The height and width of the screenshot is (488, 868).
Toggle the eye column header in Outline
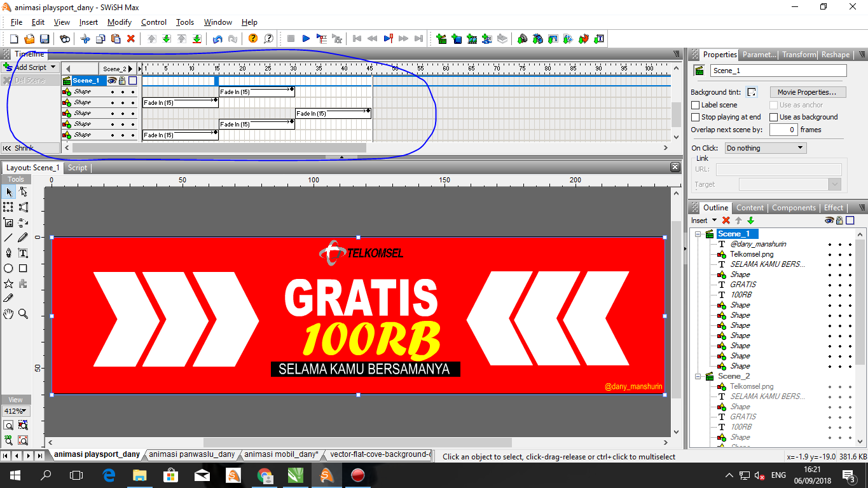(829, 220)
